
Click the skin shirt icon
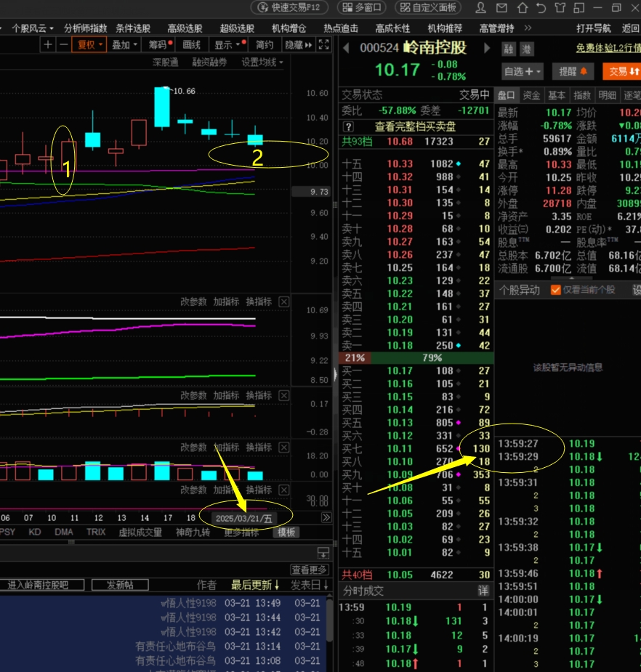[560, 7]
